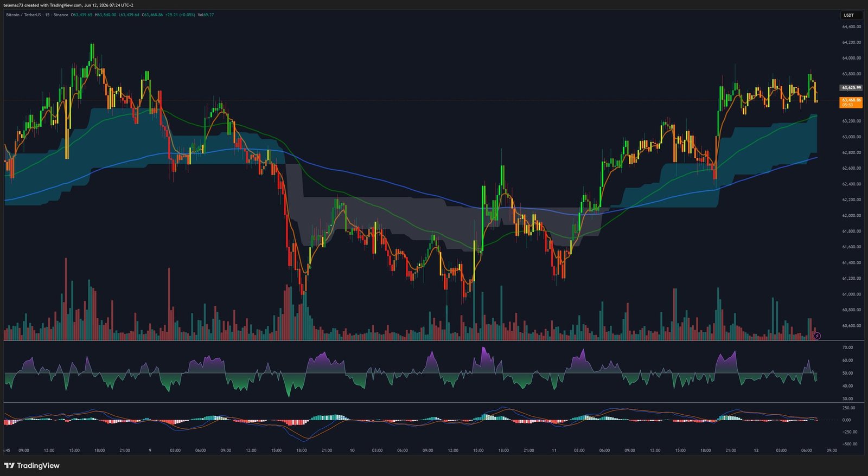Click the 70.00 RSI scale label

[x=847, y=347]
